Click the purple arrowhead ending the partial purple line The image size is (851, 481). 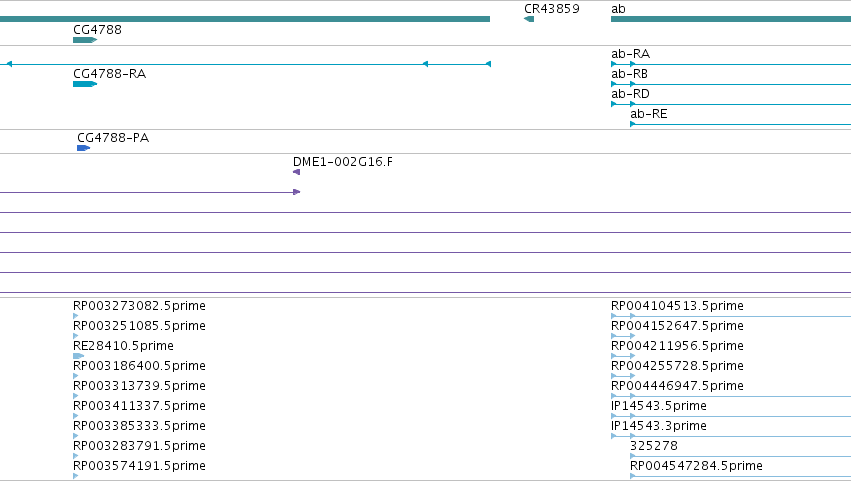[296, 192]
